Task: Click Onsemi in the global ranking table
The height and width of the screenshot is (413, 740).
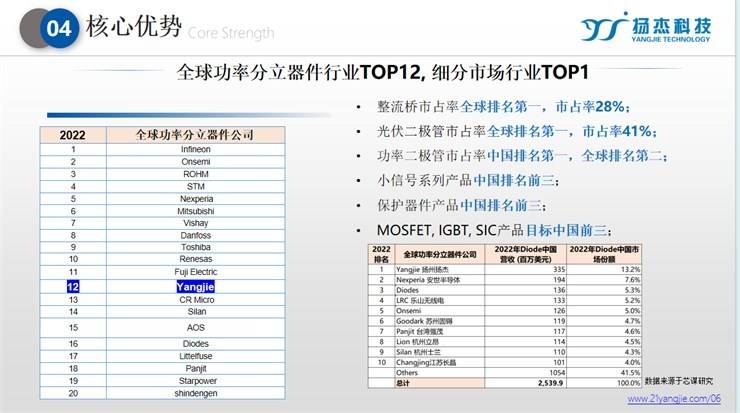Action: pyautogui.click(x=195, y=161)
